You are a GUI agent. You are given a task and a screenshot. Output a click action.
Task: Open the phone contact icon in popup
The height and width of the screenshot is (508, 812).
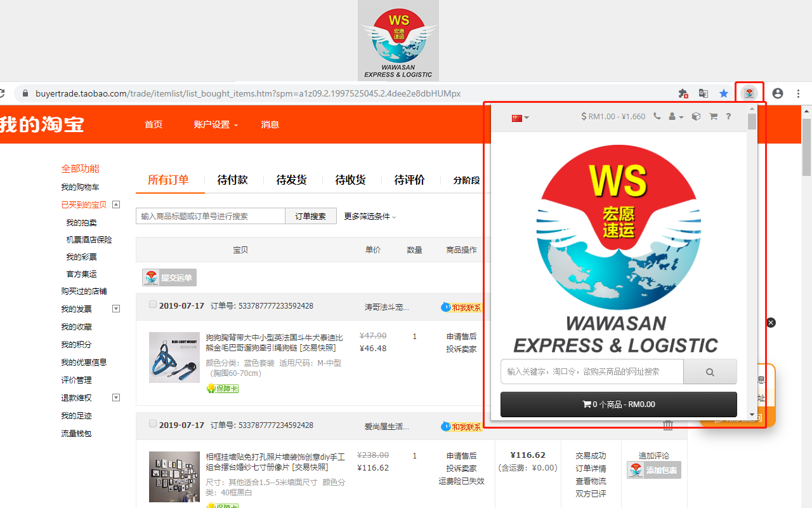[x=657, y=117]
